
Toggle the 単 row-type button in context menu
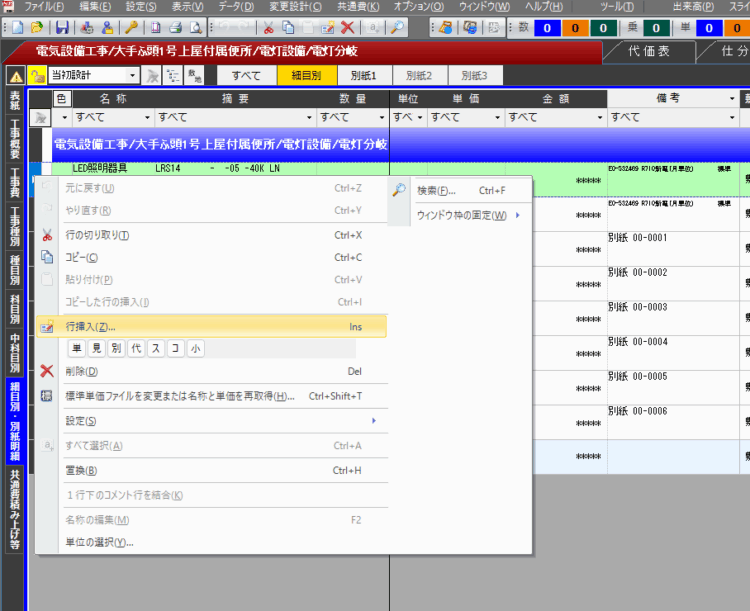coord(77,348)
